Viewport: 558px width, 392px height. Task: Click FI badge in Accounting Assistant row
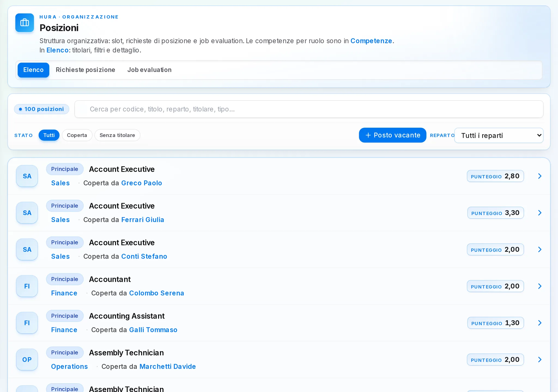(27, 323)
